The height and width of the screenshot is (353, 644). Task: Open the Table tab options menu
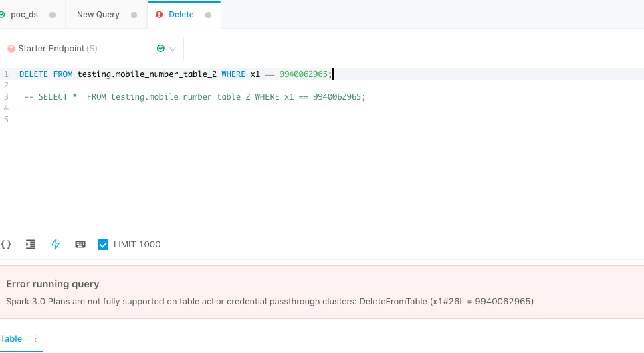[36, 339]
